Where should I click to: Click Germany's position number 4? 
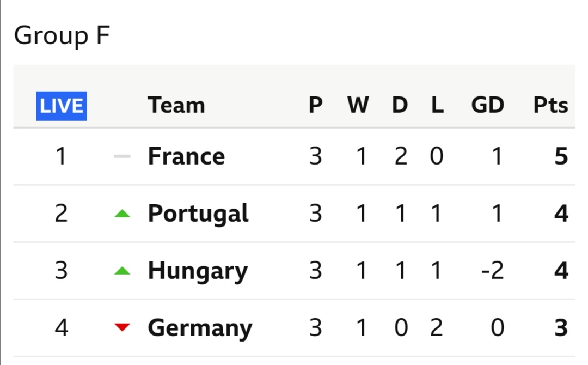pyautogui.click(x=62, y=328)
